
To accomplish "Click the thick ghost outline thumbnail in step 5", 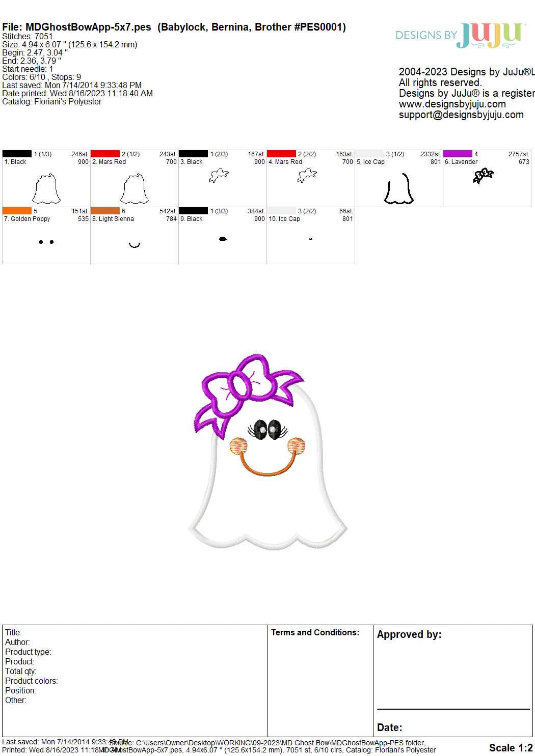I will (398, 189).
